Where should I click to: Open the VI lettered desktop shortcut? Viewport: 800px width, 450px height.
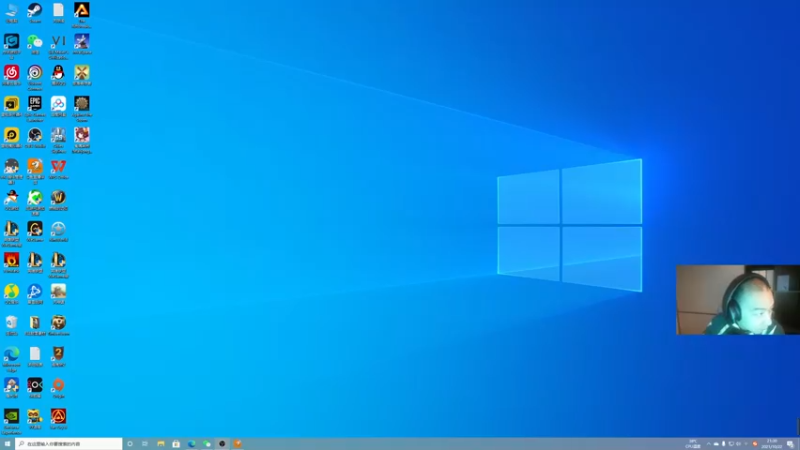click(x=58, y=46)
